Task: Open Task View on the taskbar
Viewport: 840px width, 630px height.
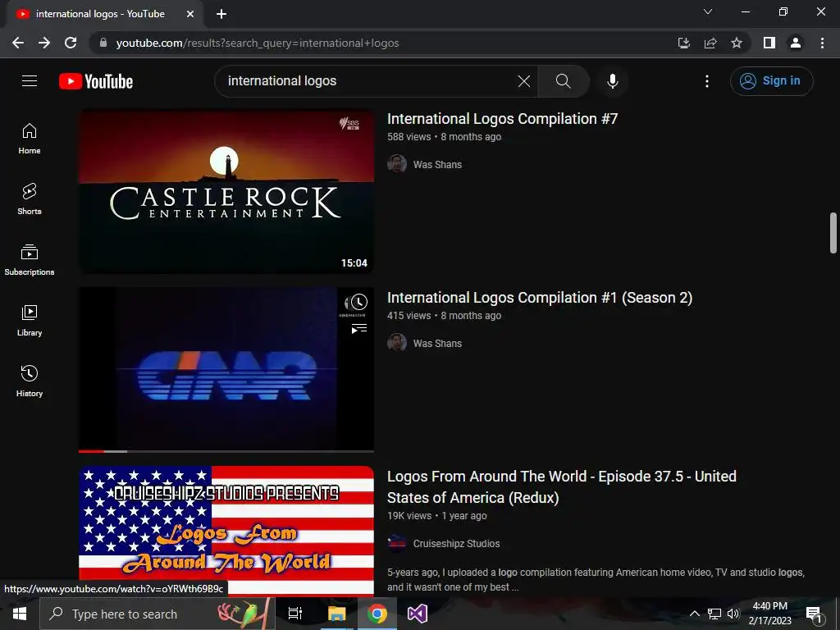Action: tap(295, 614)
